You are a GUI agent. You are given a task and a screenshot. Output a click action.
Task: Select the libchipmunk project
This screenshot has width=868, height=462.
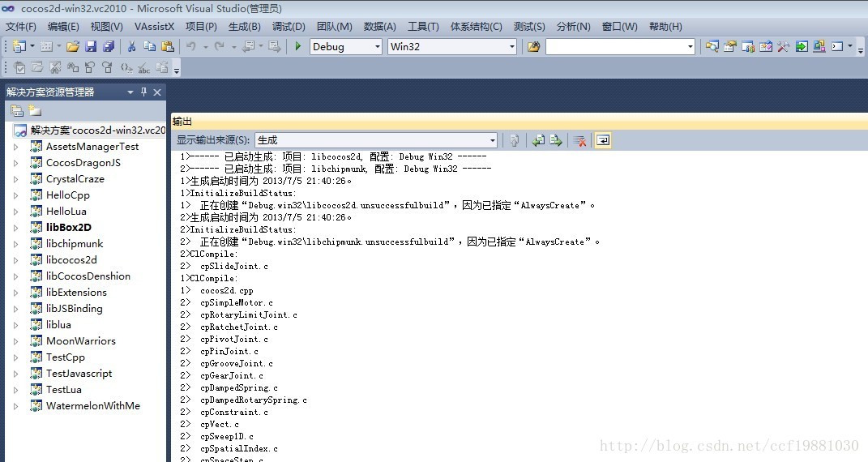(75, 243)
